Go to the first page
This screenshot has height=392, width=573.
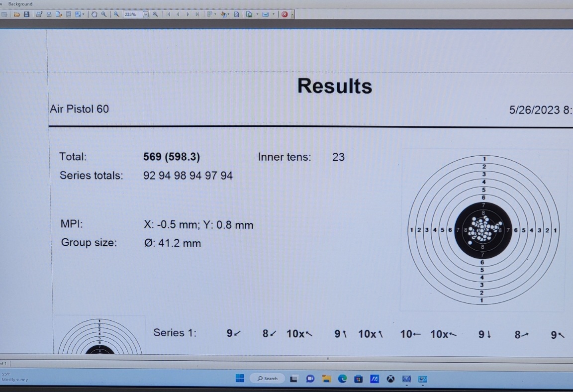[x=168, y=14]
